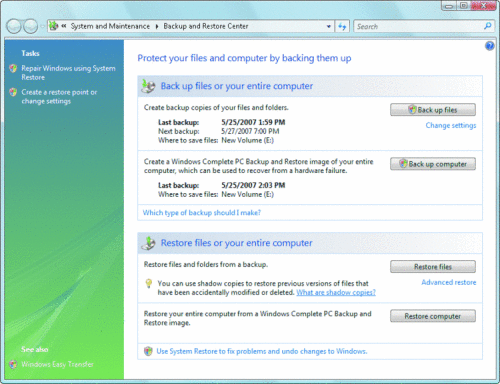Open "What are shadow copies?" link

[336, 292]
